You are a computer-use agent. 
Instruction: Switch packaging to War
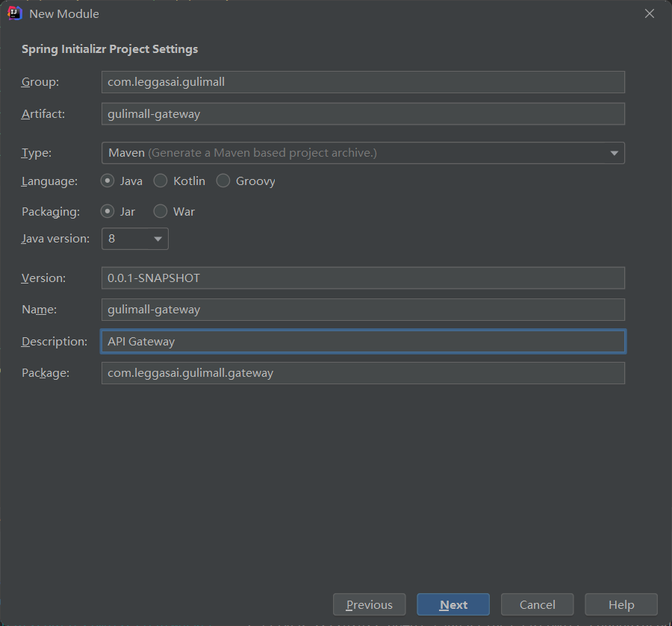coord(161,212)
